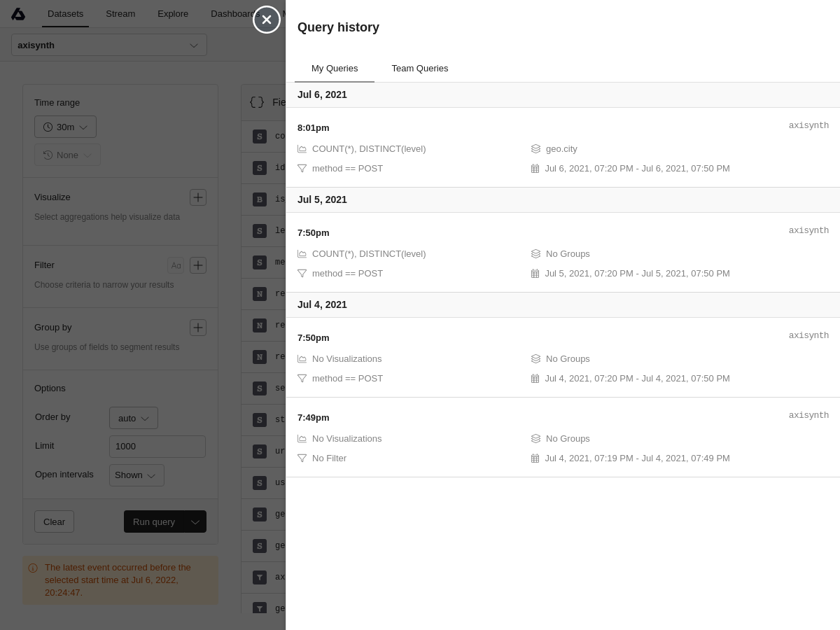Click the info icon in the warning banner
The height and width of the screenshot is (630, 840).
[33, 568]
